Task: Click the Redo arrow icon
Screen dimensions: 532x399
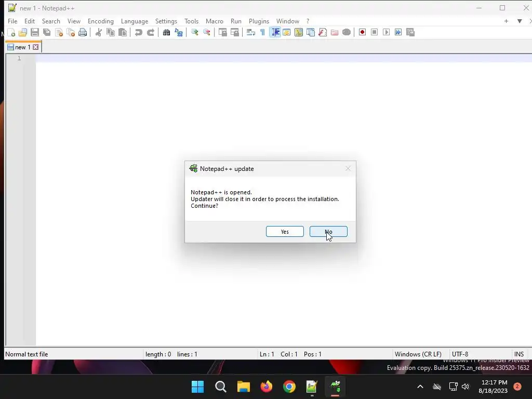Action: pyautogui.click(x=150, y=32)
